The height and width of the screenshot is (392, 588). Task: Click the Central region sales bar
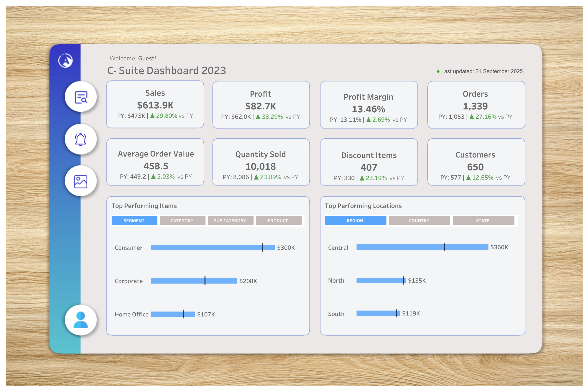coord(422,247)
